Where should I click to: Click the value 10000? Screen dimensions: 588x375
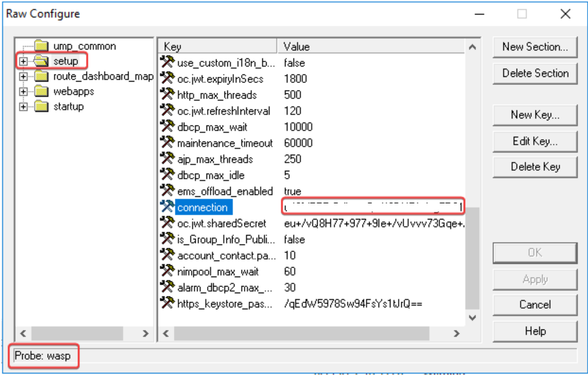(298, 127)
